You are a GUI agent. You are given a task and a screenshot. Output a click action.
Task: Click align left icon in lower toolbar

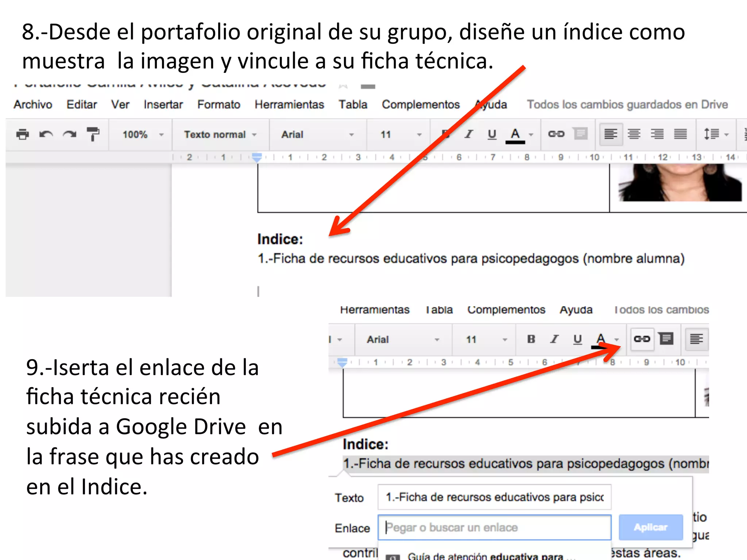pyautogui.click(x=696, y=339)
